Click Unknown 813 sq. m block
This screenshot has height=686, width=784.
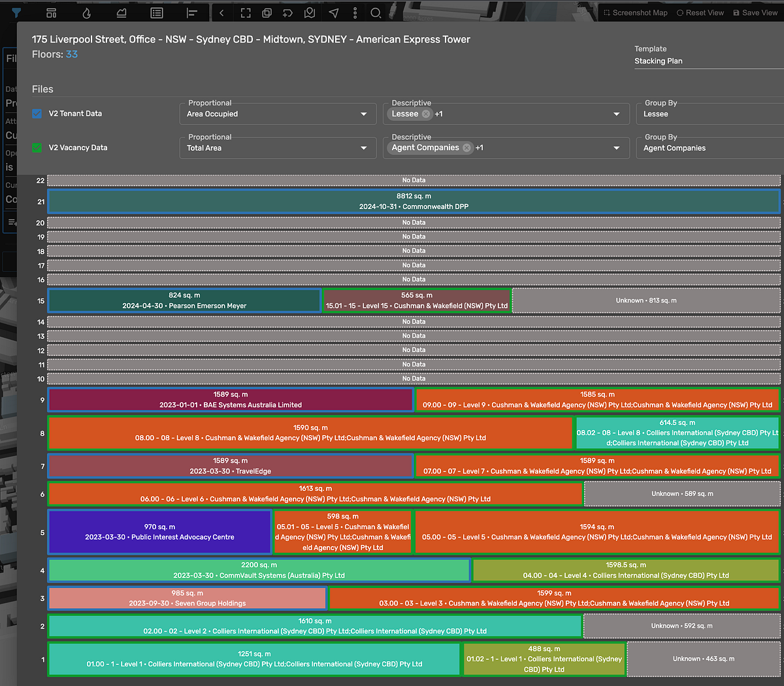coord(646,301)
